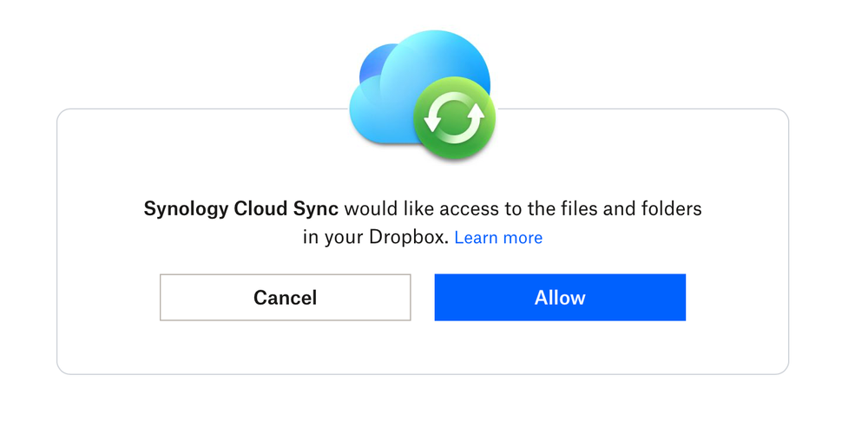The height and width of the screenshot is (428, 868).
Task: Cancel the Dropbox access request
Action: 285,297
